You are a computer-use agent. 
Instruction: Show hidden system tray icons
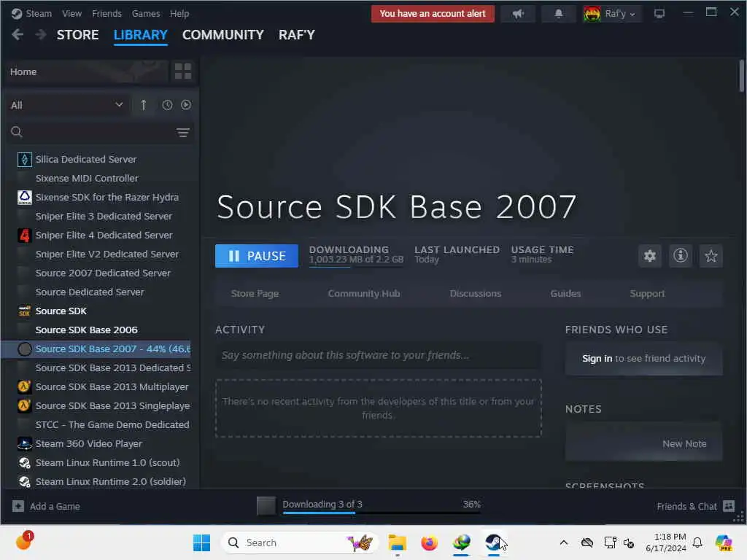point(564,542)
